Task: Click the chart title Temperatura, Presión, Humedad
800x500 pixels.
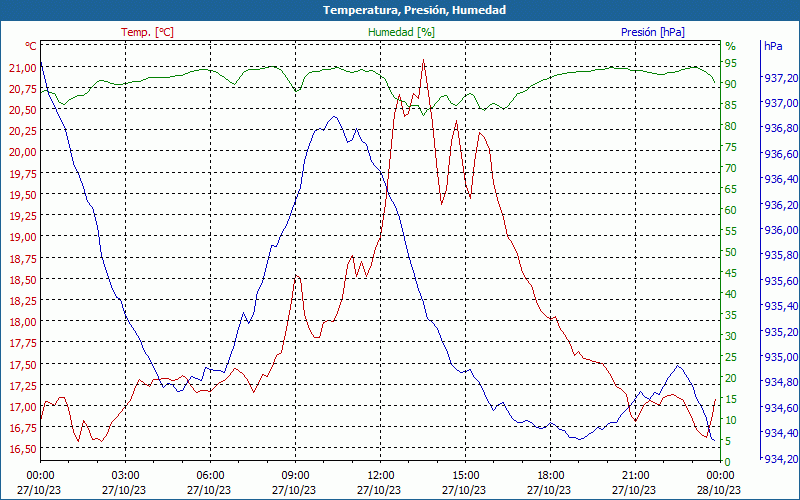Action: coord(414,10)
